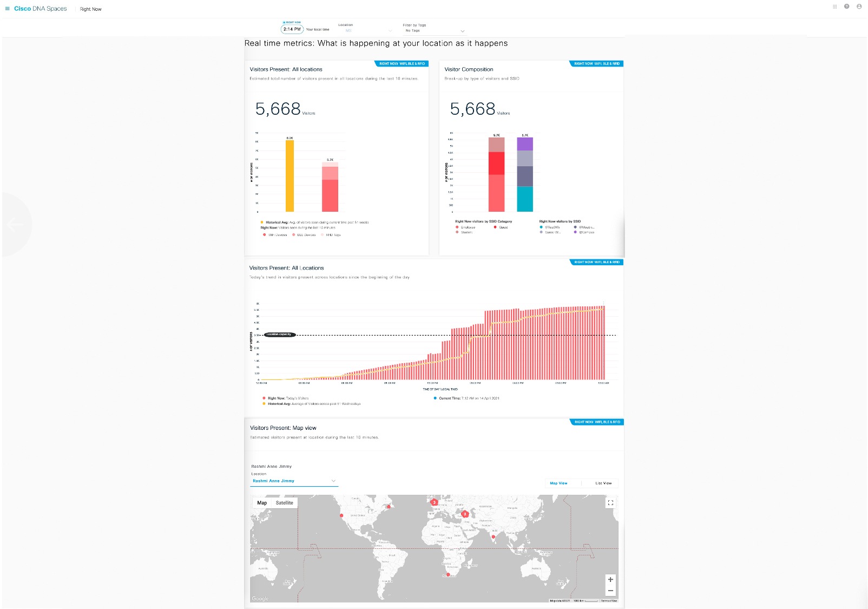Open the user account profile icon

[x=859, y=6]
